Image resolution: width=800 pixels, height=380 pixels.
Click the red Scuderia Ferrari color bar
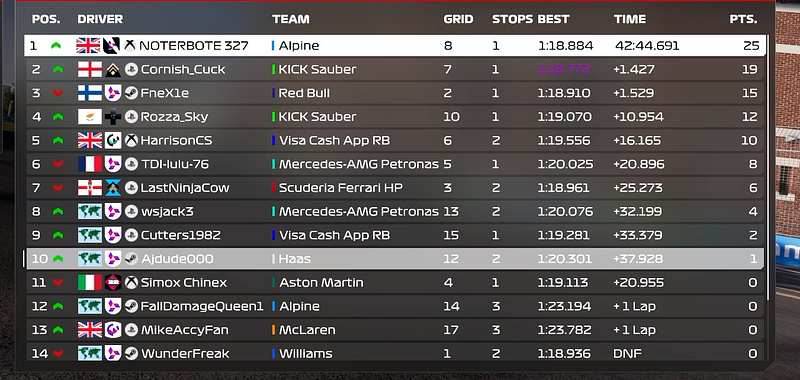point(273,188)
